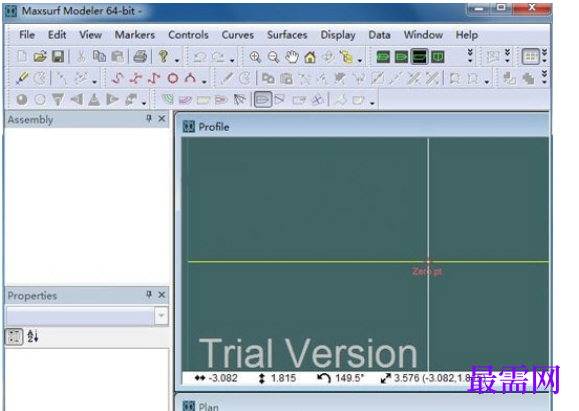Click the Save floppy-disk icon

tap(58, 56)
